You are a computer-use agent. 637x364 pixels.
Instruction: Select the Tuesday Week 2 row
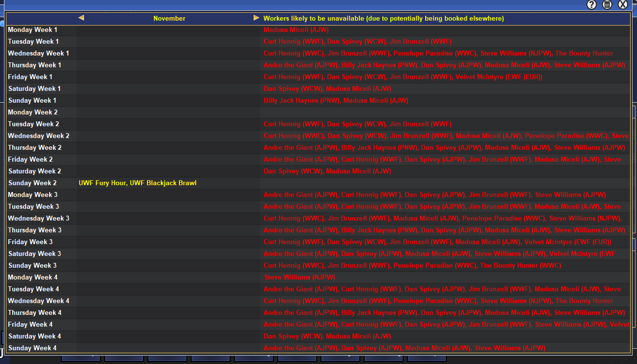click(318, 124)
